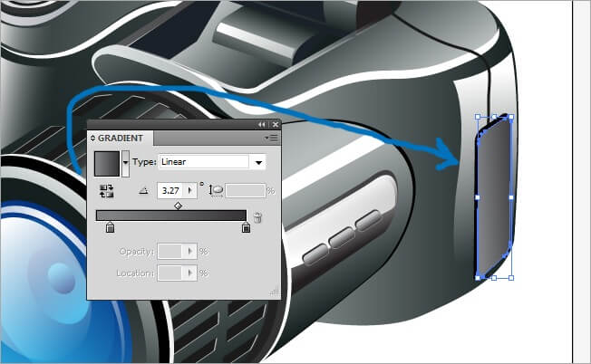591x364 pixels.
Task: Select the GRADIENT panel tab
Action: point(121,139)
